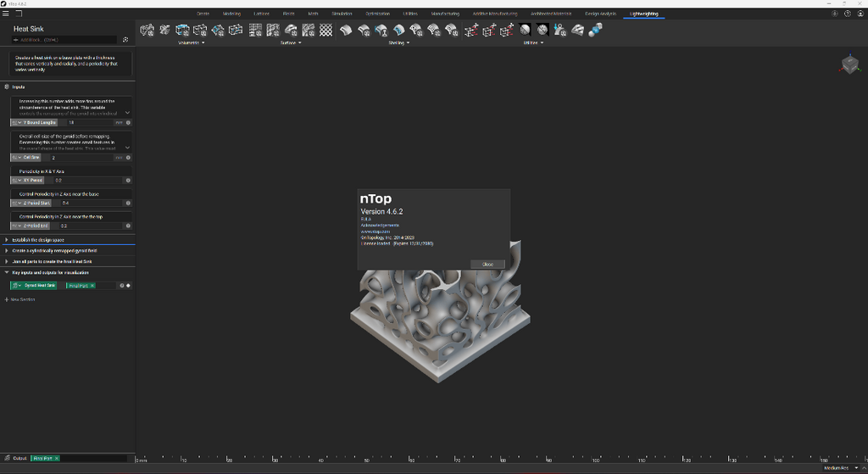
Task: Click the Close button in About dialog
Action: click(487, 264)
